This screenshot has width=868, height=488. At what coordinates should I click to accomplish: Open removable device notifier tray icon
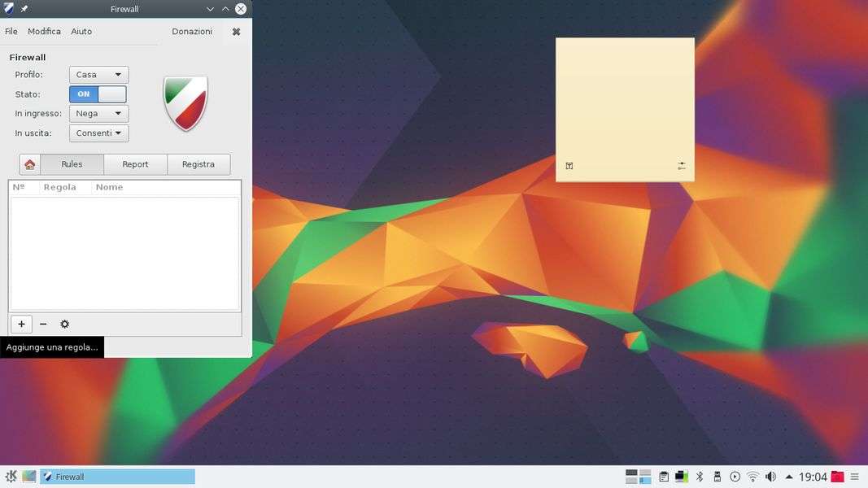click(x=717, y=477)
